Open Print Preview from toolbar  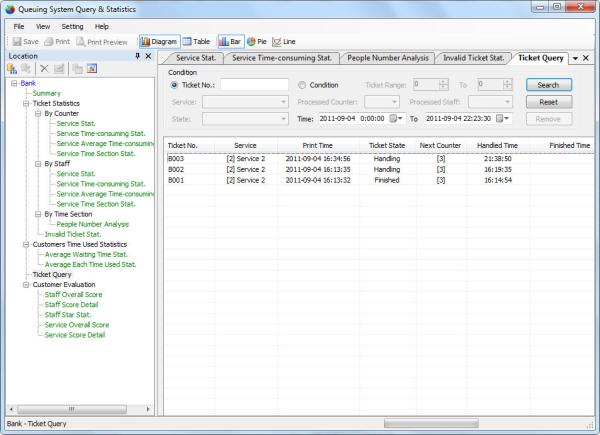102,42
